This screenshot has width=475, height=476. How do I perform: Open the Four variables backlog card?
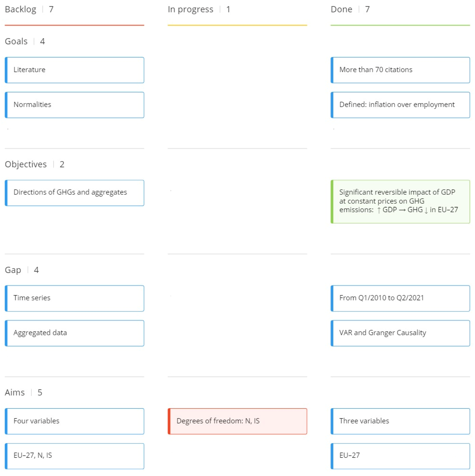click(74, 421)
